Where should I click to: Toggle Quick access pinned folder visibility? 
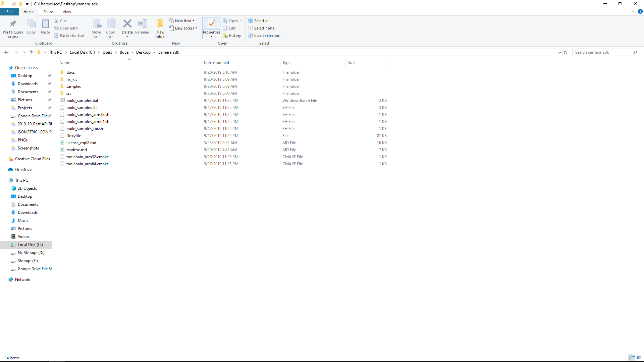(3, 68)
